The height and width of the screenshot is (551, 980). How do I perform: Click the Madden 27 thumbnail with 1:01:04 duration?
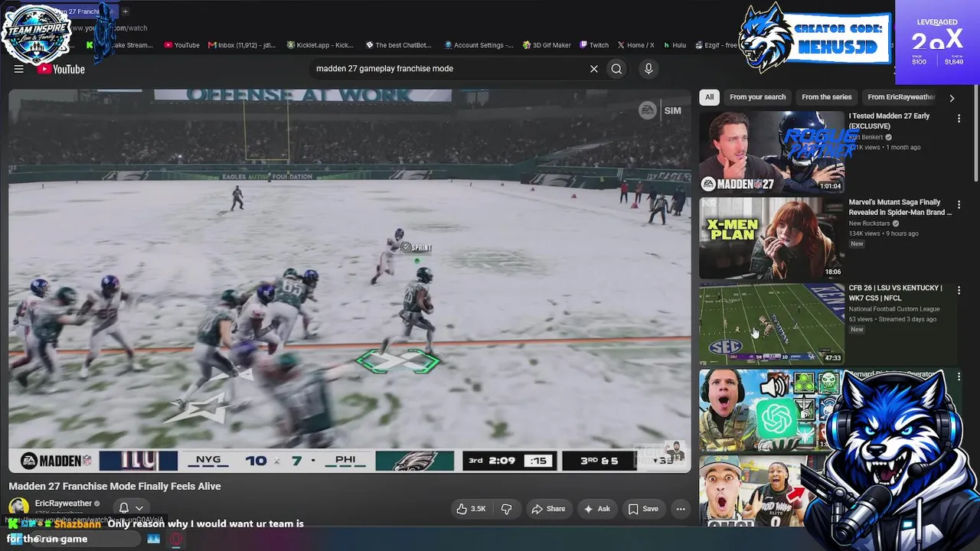(771, 152)
